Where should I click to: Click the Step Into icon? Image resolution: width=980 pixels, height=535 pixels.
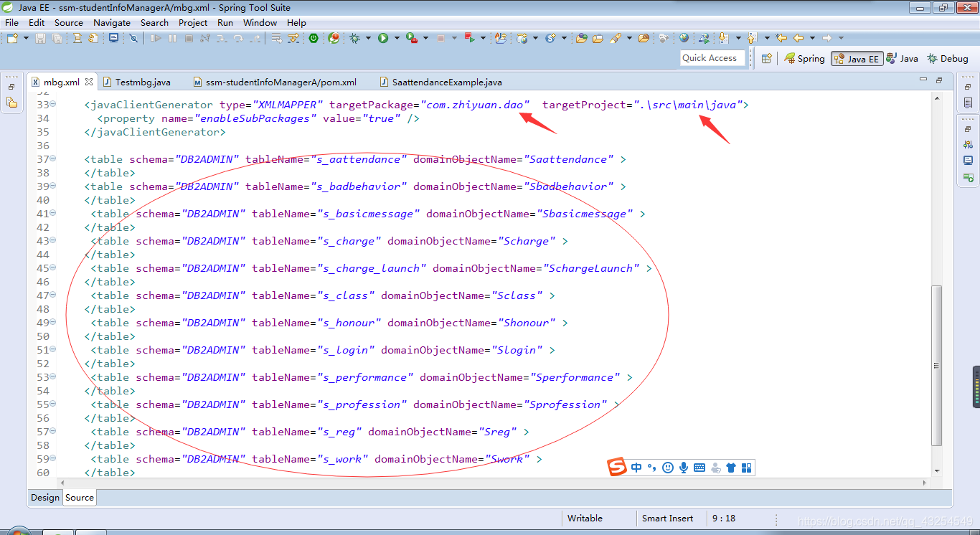(222, 38)
